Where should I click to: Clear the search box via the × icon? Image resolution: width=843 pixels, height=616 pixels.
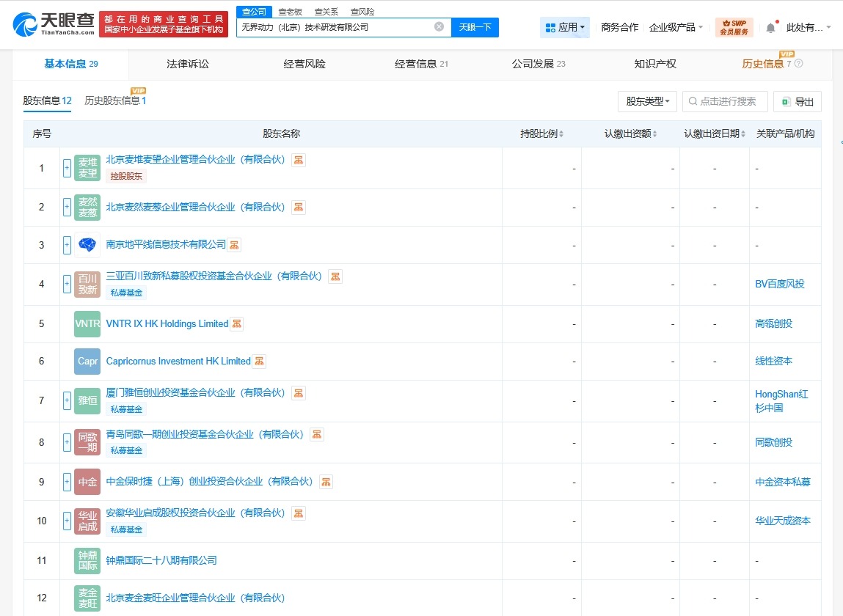(x=439, y=26)
